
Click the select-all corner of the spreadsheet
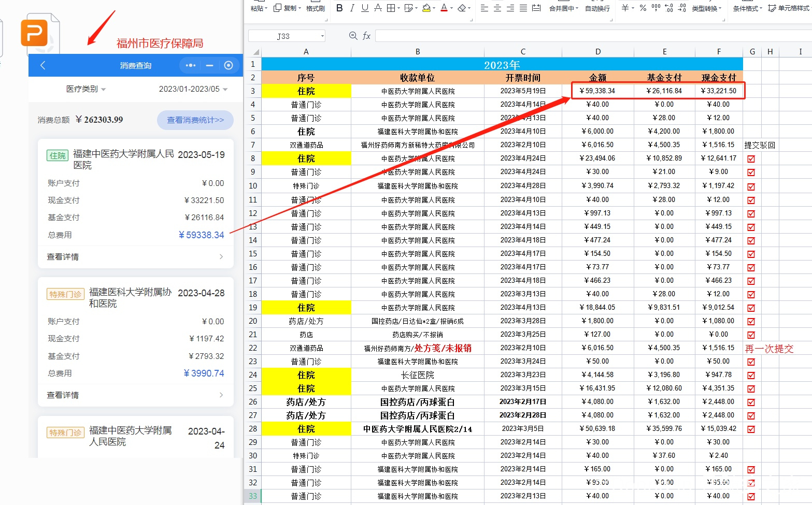pos(255,52)
